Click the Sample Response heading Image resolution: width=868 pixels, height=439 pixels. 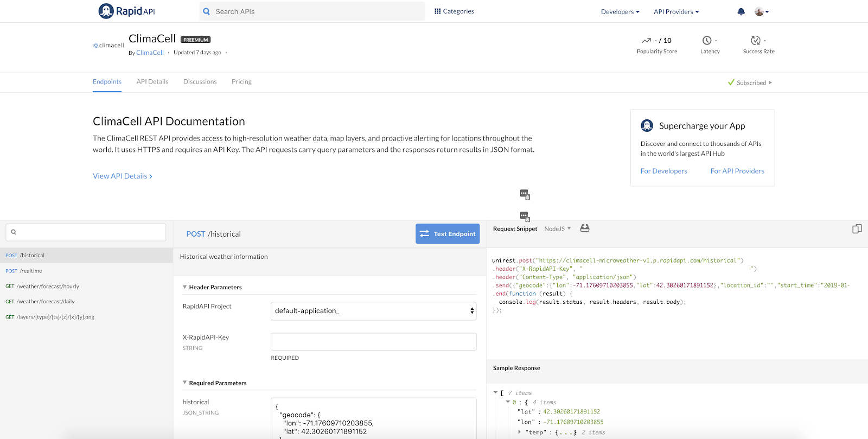(x=516, y=368)
